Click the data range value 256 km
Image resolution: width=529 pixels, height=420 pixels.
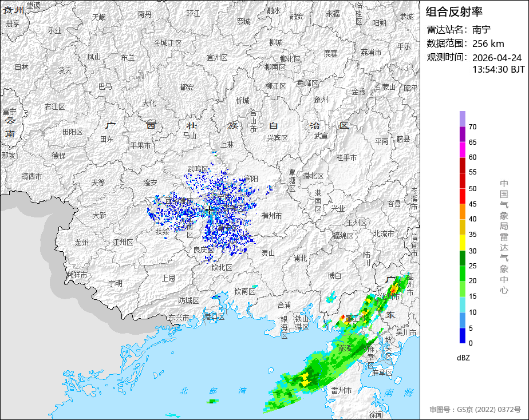click(488, 44)
